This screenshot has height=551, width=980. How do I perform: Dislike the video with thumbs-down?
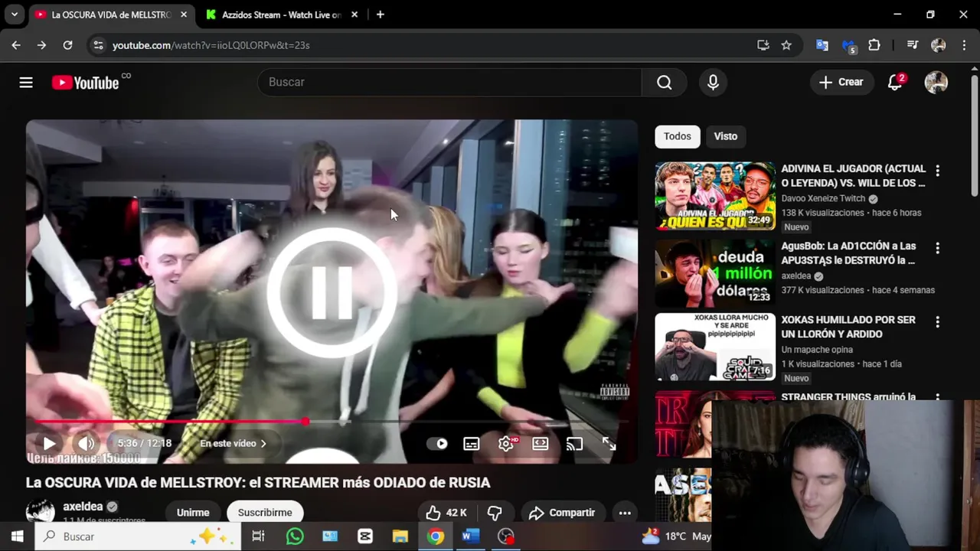(x=495, y=513)
